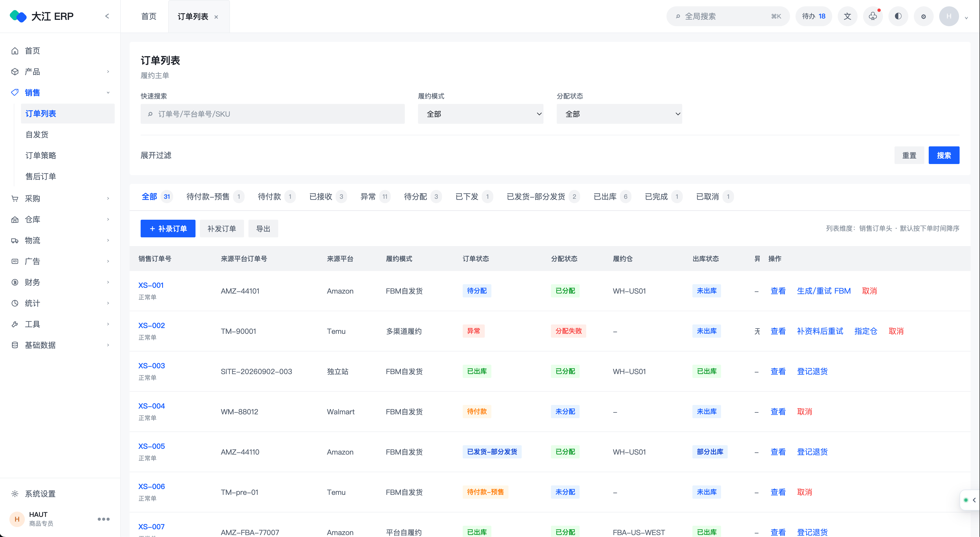Select the 已取消 status tab

click(715, 197)
